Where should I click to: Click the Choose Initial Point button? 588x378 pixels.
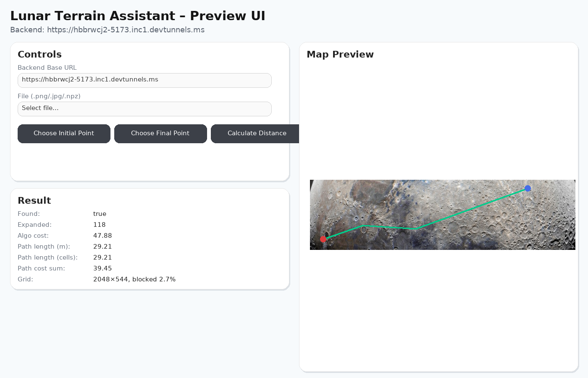point(64,134)
